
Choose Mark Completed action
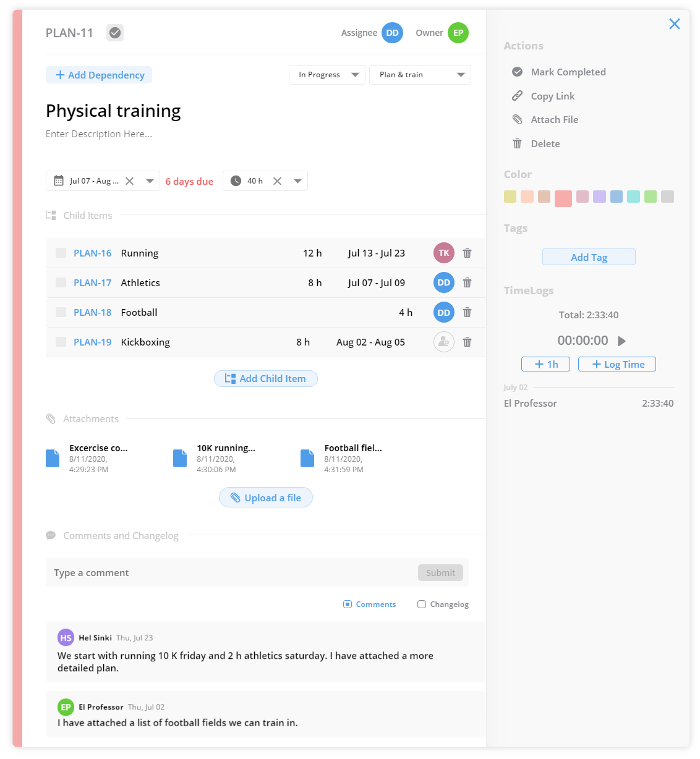click(559, 72)
